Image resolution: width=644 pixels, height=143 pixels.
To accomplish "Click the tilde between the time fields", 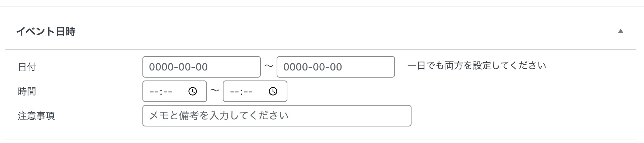I will point(215,91).
